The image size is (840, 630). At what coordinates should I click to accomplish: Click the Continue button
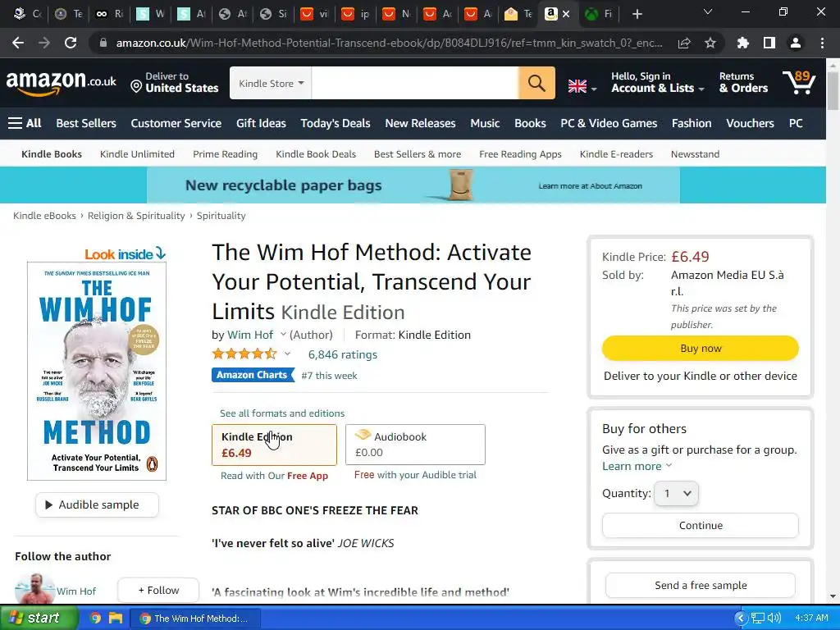point(701,526)
